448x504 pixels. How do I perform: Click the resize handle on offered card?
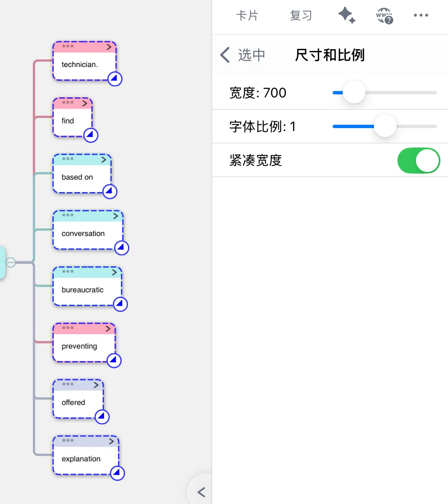pyautogui.click(x=102, y=417)
